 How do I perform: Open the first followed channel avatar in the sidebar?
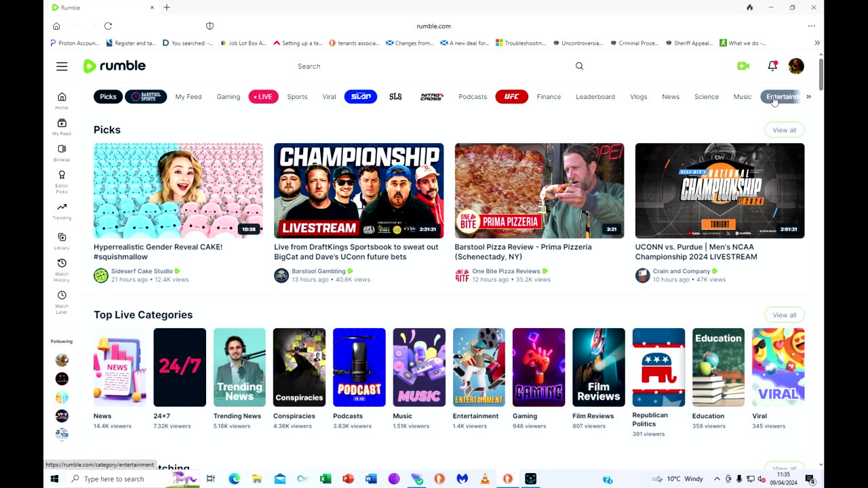62,360
